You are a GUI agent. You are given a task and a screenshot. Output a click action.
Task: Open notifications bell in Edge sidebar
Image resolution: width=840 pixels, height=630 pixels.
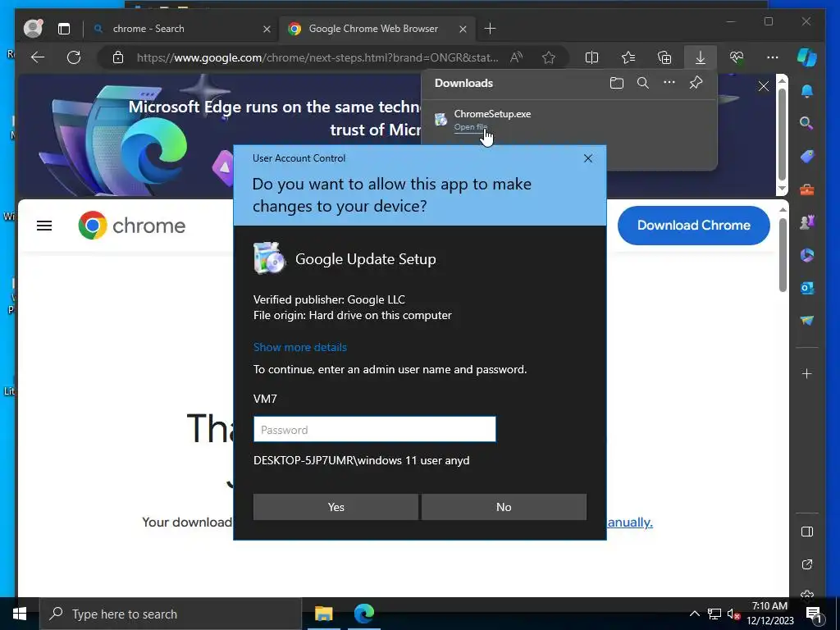[807, 92]
